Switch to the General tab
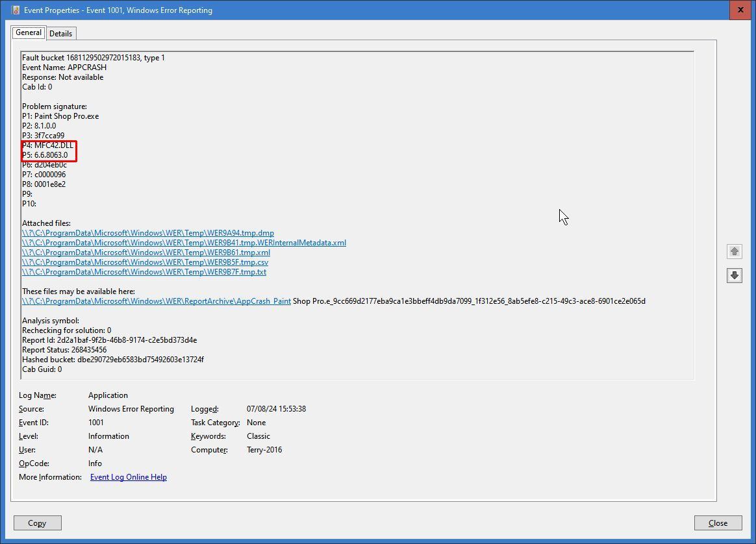 pos(29,32)
